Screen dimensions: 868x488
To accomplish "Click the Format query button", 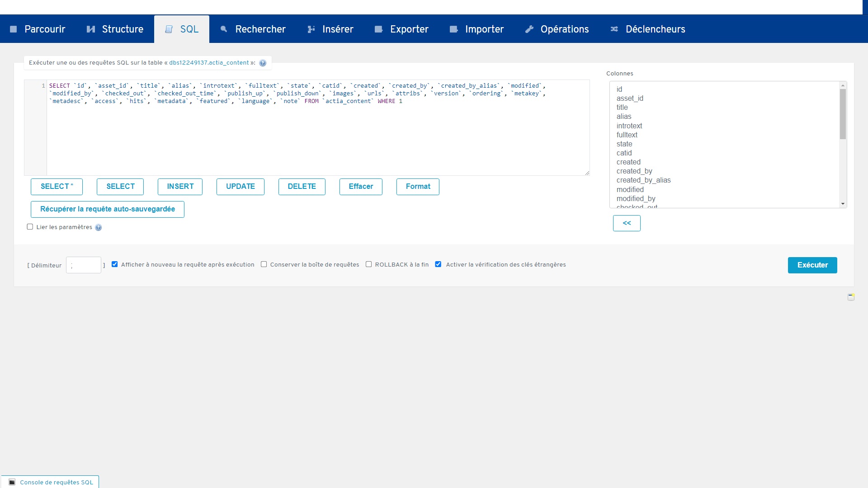I will 418,187.
